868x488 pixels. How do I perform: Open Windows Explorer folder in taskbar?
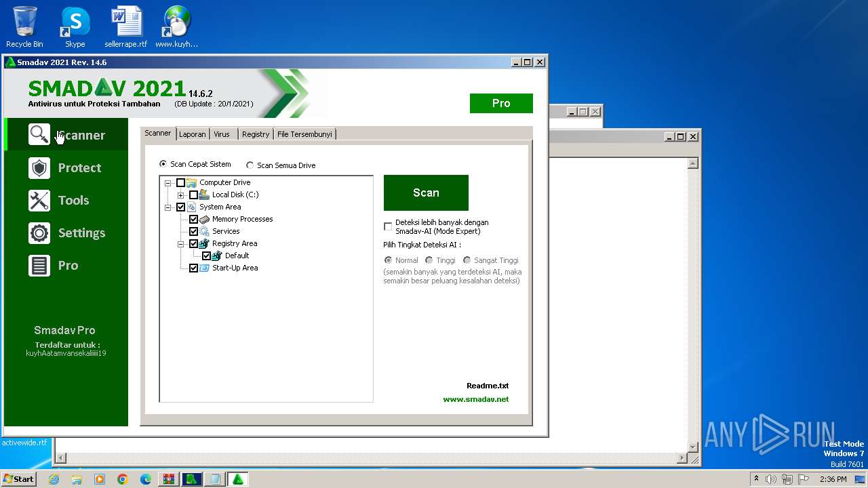[77, 479]
